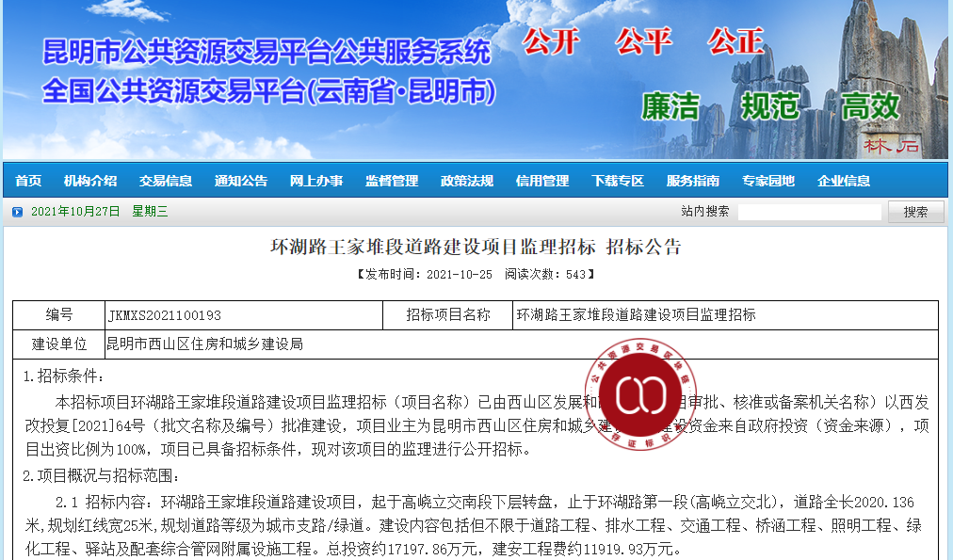Click the 站内搜索 search input field

[809, 213]
